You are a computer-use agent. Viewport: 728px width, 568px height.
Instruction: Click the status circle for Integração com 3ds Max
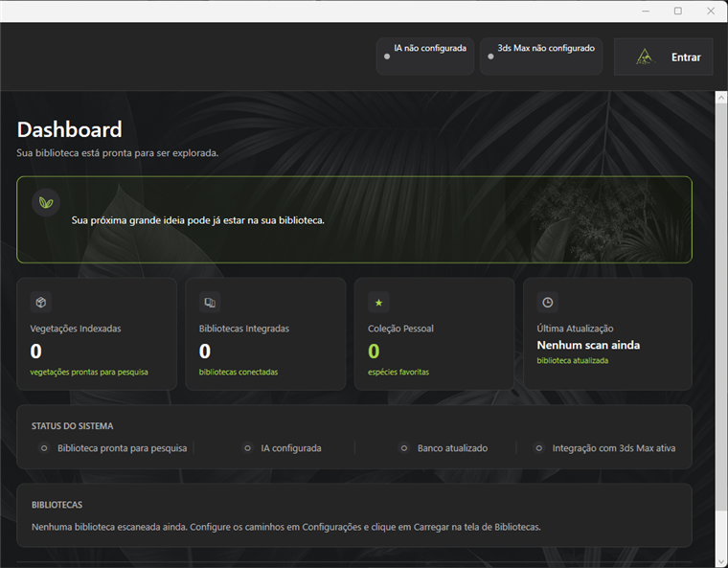click(x=539, y=448)
